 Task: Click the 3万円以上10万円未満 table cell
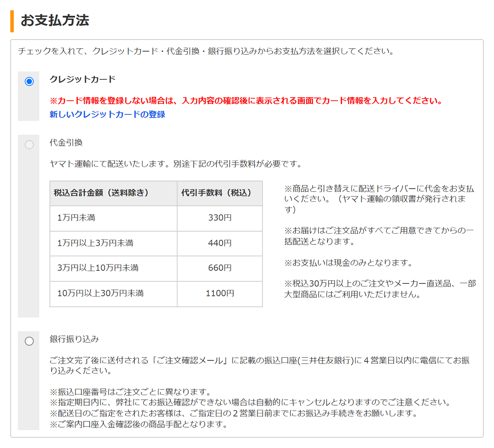(113, 268)
